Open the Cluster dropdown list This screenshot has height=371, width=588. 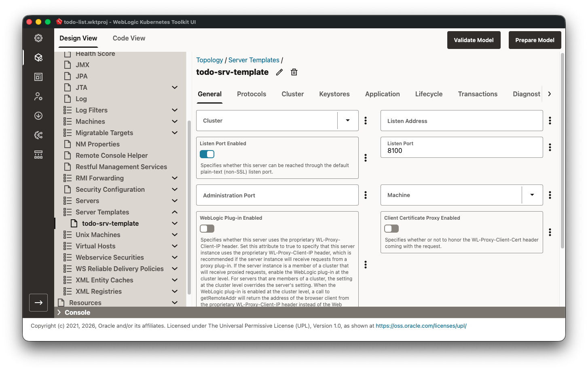pos(347,121)
